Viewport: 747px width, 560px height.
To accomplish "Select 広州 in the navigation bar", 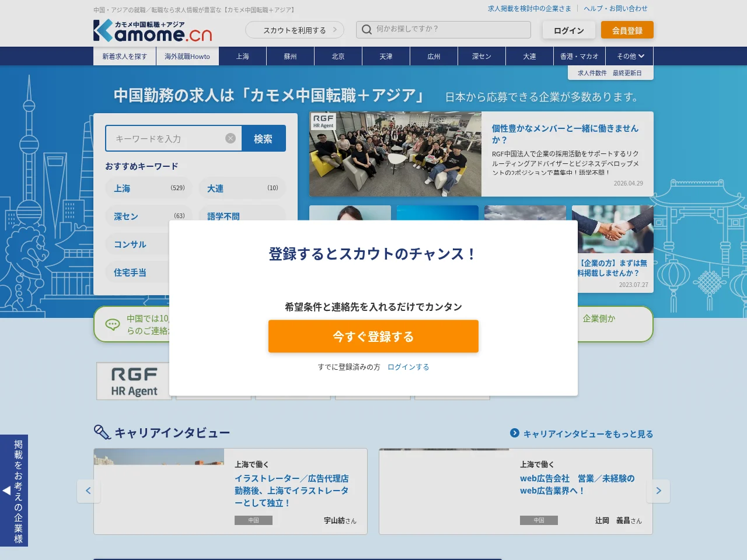I will [x=434, y=56].
